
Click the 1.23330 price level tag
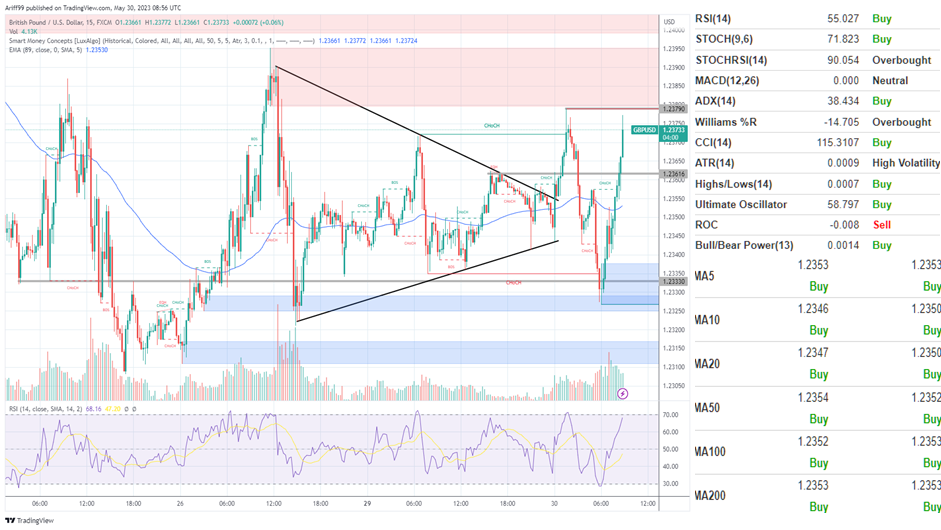[673, 282]
